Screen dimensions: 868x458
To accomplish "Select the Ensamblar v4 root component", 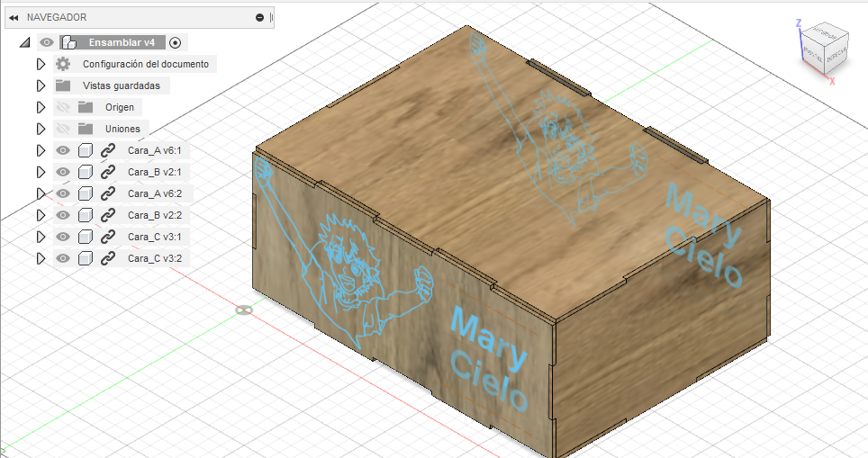I will [122, 42].
